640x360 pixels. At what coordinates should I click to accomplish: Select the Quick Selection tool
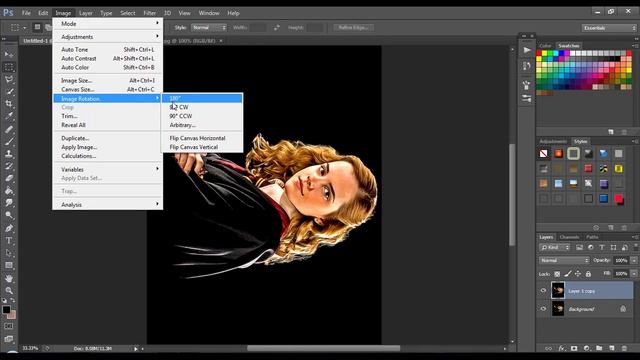point(9,91)
